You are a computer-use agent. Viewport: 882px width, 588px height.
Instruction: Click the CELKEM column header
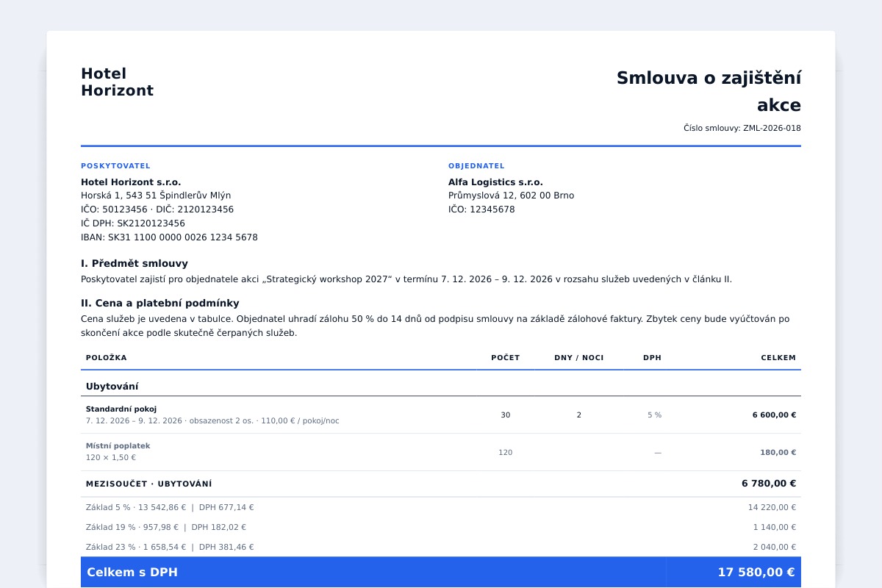(x=778, y=358)
